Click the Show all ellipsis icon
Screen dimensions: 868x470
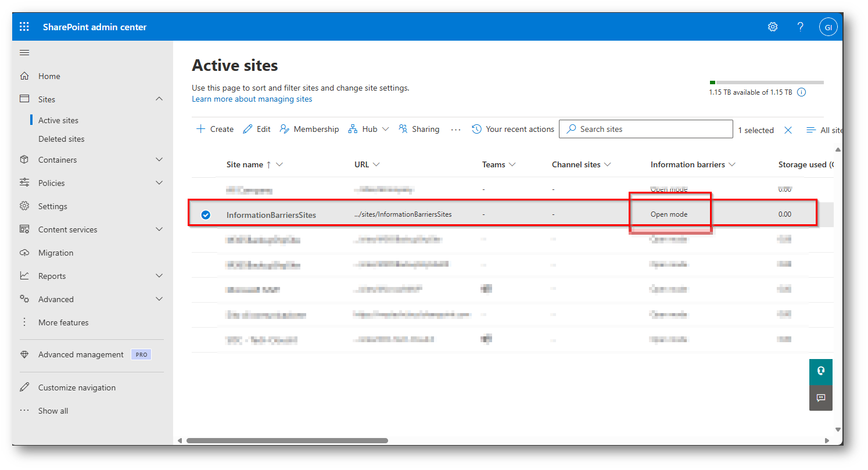(x=24, y=411)
